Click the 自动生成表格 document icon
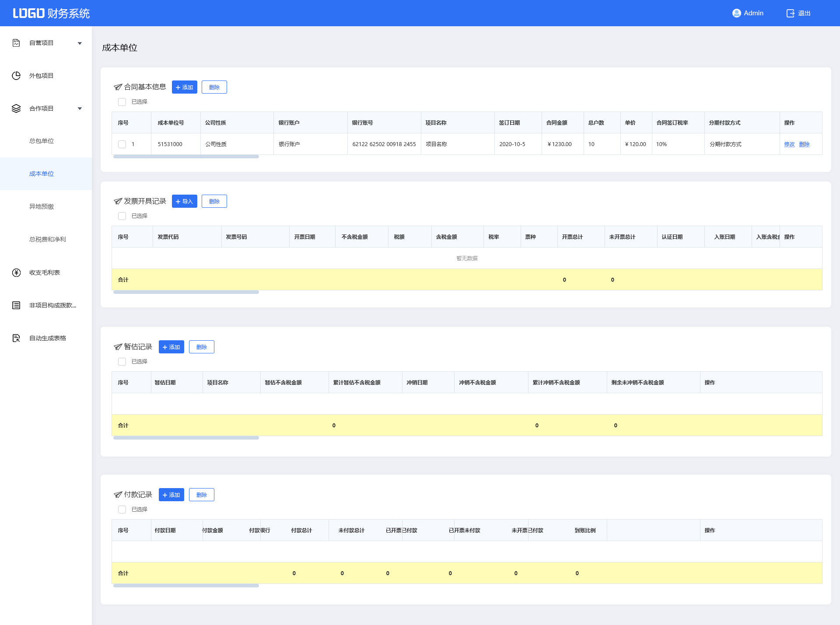Viewport: 840px width, 625px height. click(x=16, y=338)
